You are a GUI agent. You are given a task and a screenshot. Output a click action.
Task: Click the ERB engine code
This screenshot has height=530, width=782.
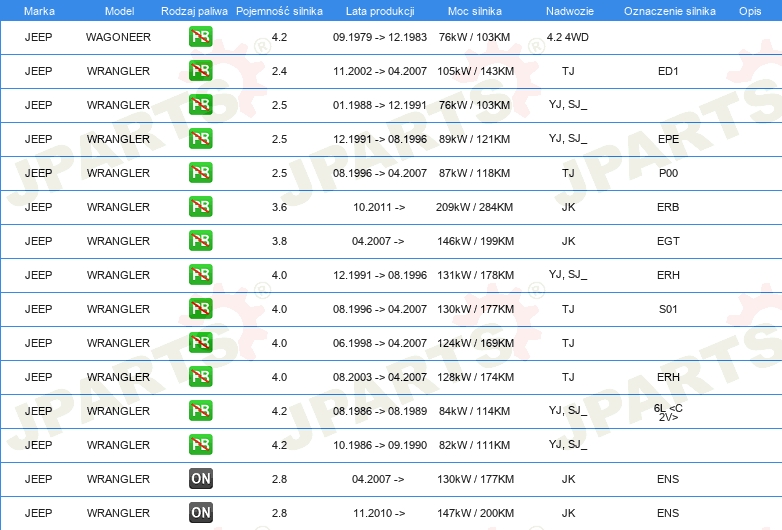pyautogui.click(x=668, y=206)
